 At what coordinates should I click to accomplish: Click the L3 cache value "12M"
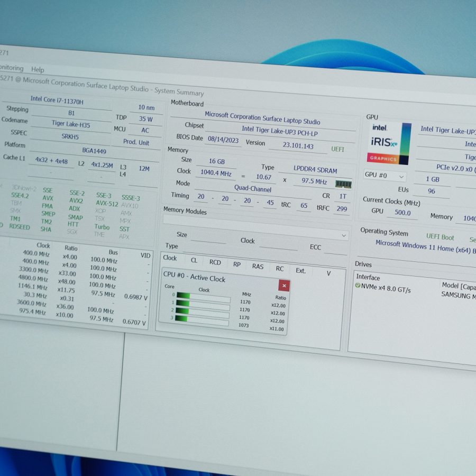click(x=144, y=169)
